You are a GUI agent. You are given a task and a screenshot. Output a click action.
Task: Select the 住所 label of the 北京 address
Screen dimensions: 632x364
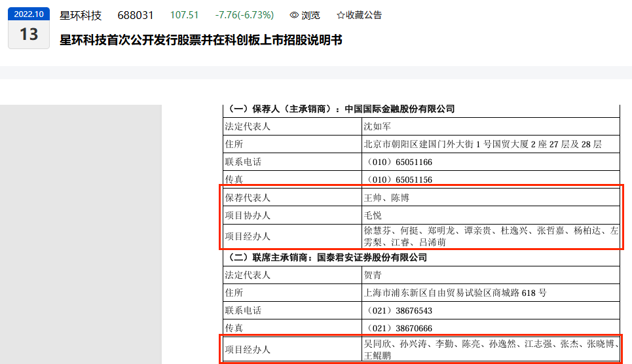(x=234, y=144)
